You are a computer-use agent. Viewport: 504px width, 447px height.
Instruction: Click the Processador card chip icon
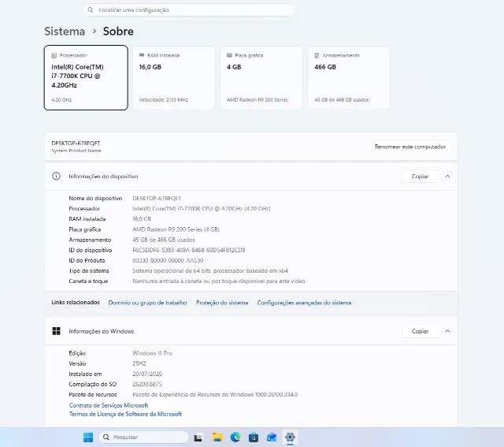[54, 56]
